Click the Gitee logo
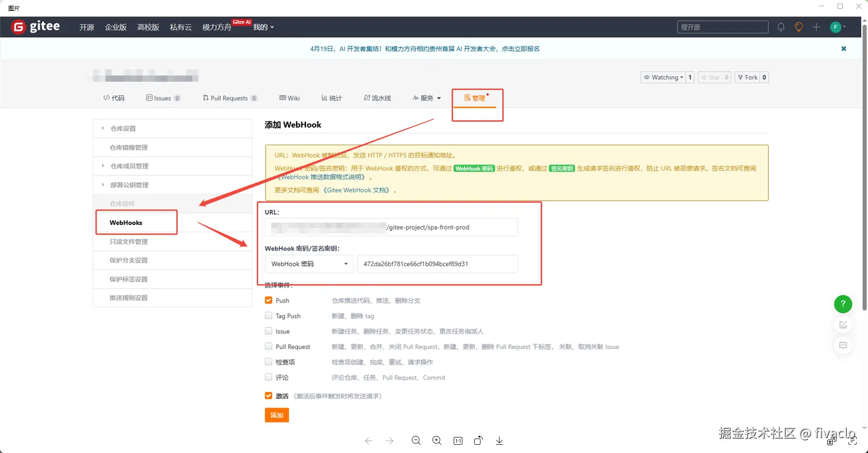Screen dimensions: 868x453 pyautogui.click(x=36, y=26)
